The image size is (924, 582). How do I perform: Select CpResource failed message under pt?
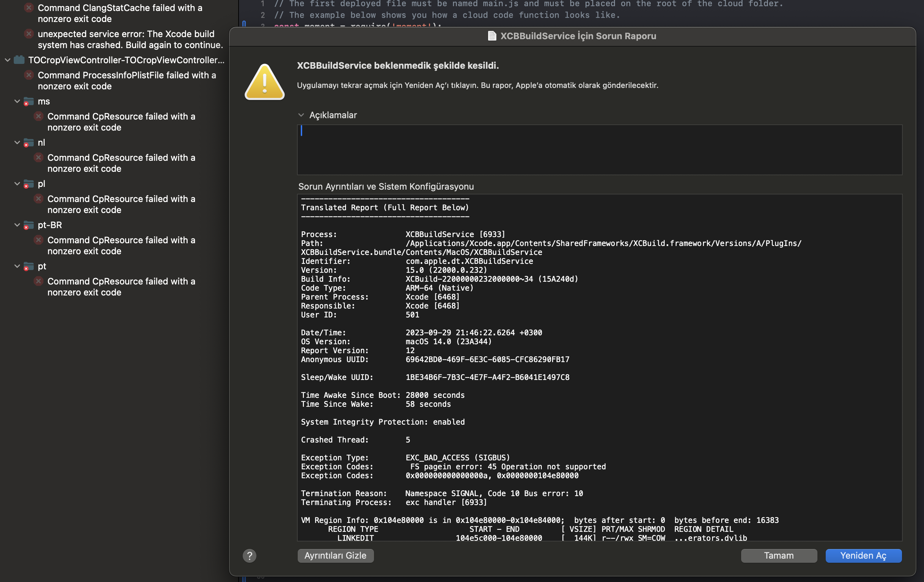pos(121,287)
